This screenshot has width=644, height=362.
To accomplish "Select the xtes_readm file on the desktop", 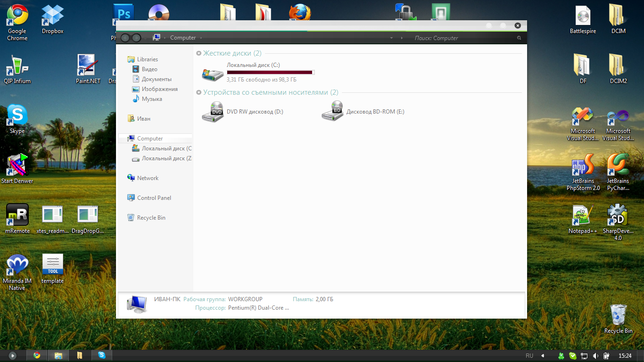I will tap(52, 219).
